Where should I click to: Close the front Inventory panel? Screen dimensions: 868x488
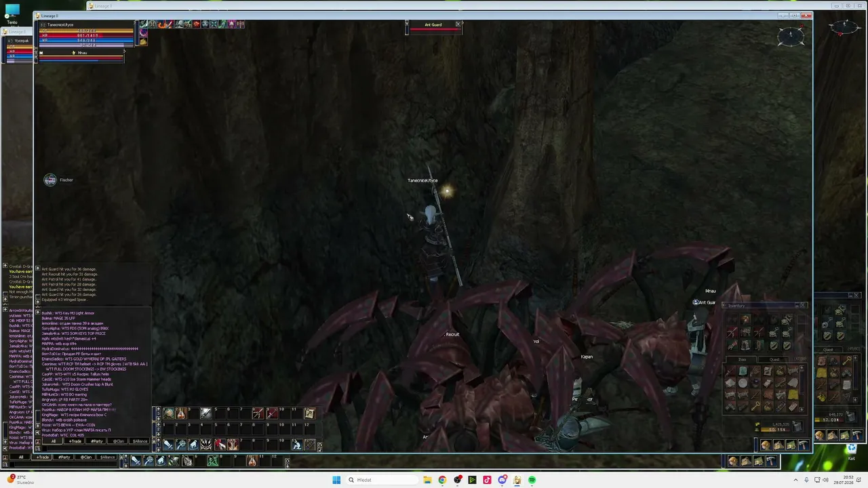tap(804, 305)
